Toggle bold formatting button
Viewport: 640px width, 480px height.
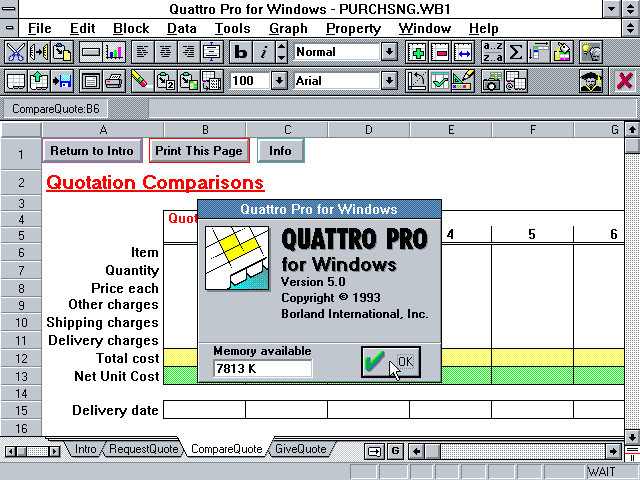click(241, 52)
